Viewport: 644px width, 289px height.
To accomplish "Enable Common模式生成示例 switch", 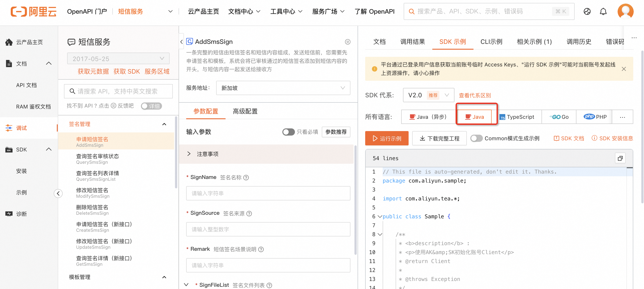I will tap(476, 138).
